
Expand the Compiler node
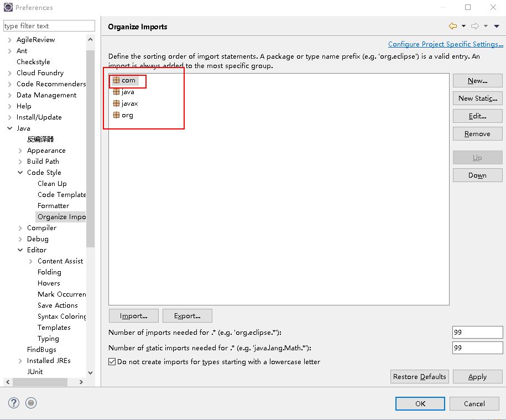coord(20,228)
